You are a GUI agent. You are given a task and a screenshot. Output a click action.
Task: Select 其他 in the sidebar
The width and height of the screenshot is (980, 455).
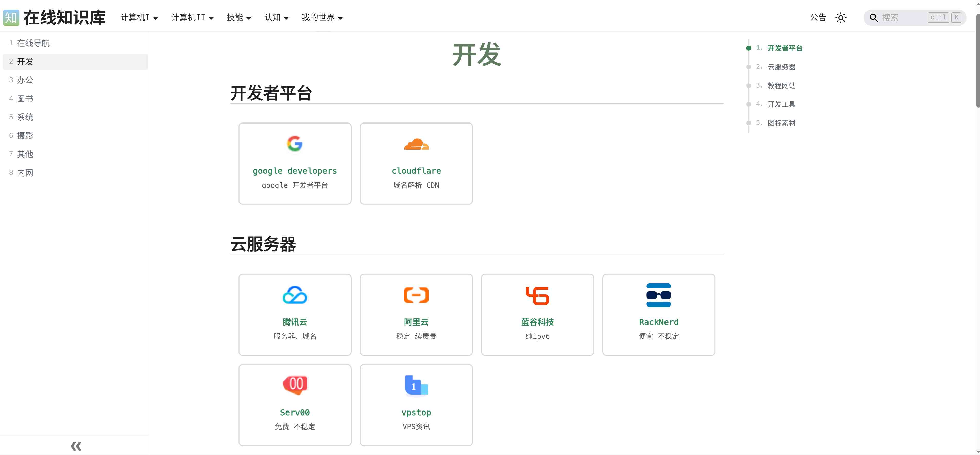coord(75,154)
